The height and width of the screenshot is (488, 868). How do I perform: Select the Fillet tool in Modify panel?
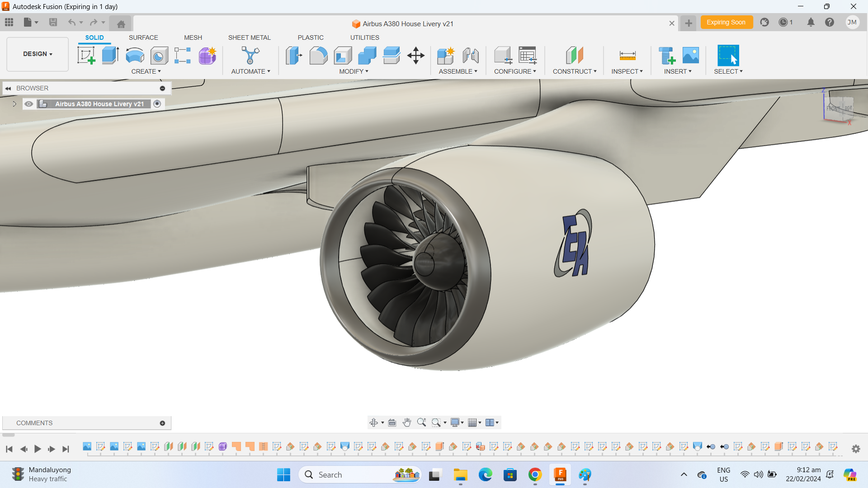(x=319, y=55)
